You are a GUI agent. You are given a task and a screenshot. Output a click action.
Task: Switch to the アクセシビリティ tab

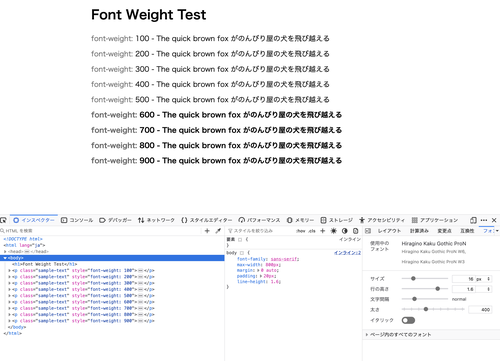coord(382,220)
